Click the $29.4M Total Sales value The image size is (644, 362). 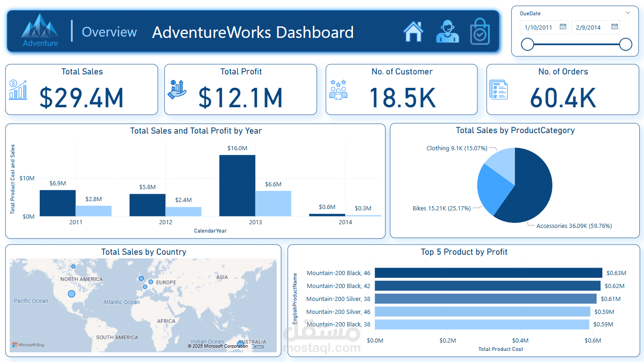tap(81, 98)
